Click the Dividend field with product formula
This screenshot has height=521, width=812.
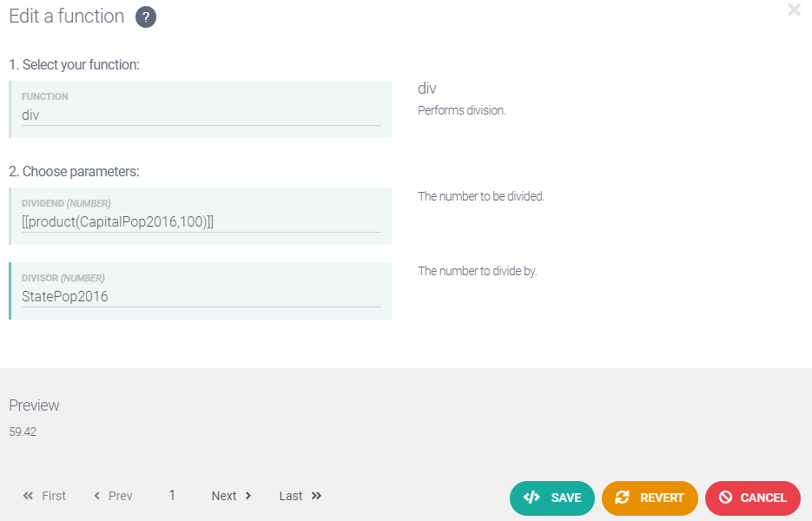click(x=201, y=221)
